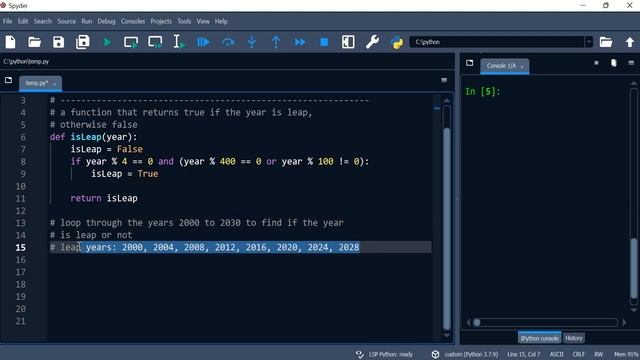This screenshot has height=360, width=640.
Task: Open a file with the folder icon
Action: tap(35, 42)
